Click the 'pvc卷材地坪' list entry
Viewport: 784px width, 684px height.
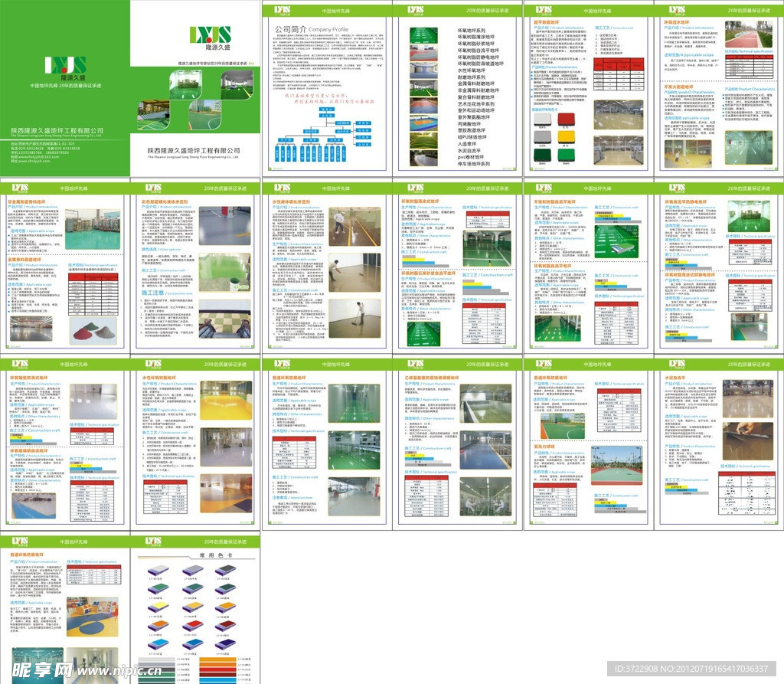[470, 156]
